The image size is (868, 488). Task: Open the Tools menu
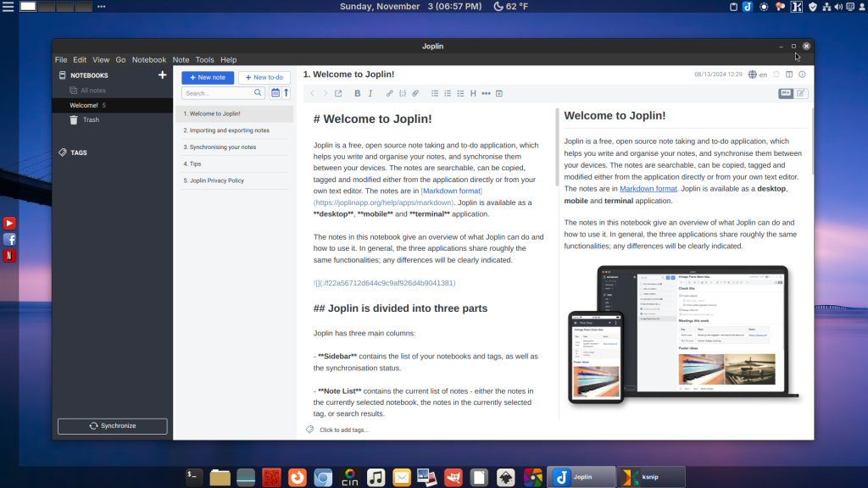(204, 60)
